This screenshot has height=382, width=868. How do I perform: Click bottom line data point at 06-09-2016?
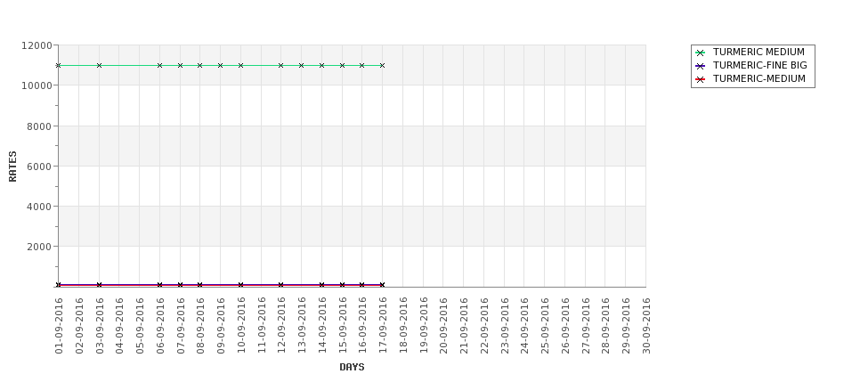coord(160,285)
